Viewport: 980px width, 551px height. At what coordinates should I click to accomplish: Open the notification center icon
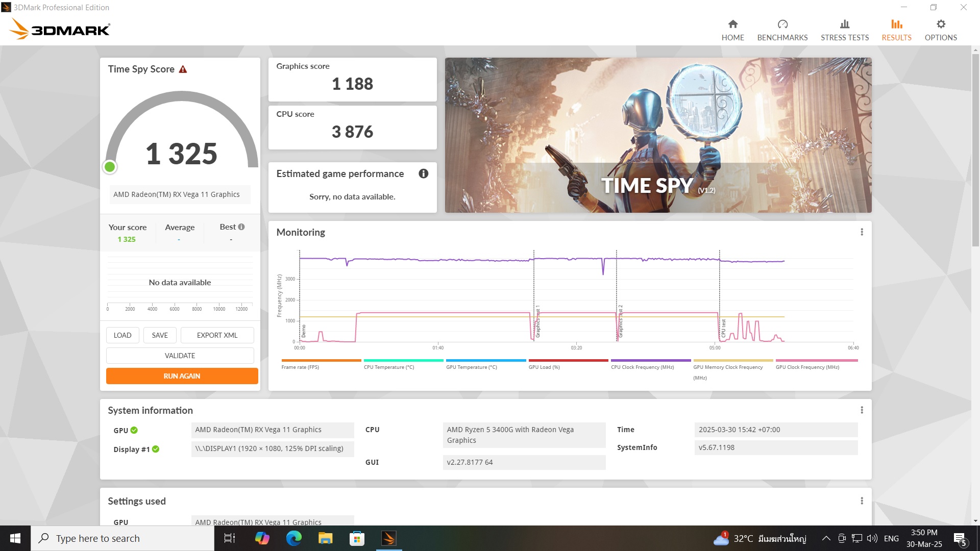[960, 538]
